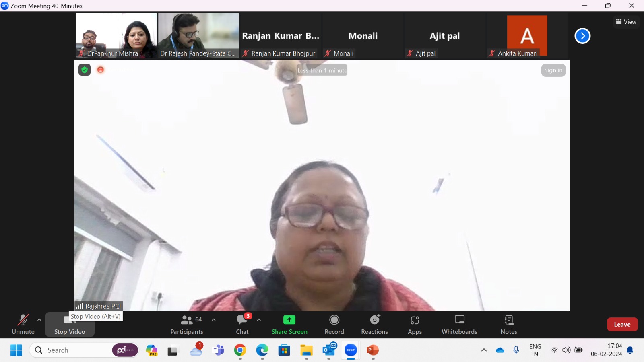Expand the options arrow beside Chat
The width and height of the screenshot is (644, 362).
click(259, 320)
